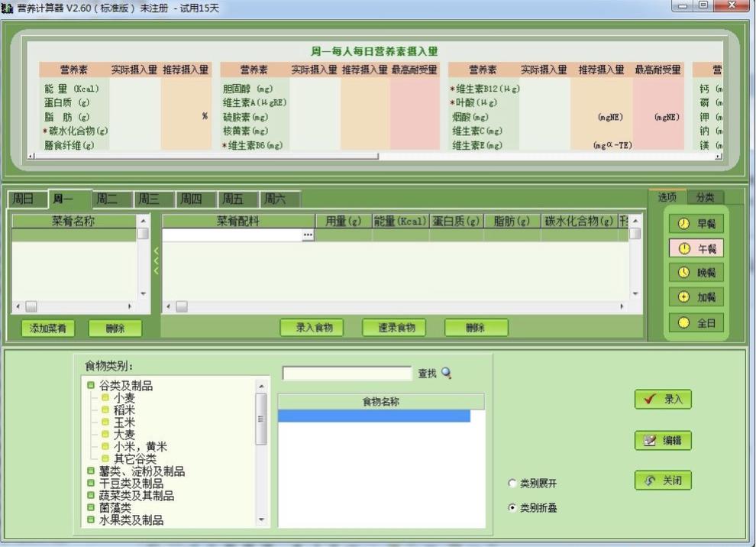Screen dimensions: 756x547
Task: Click the food category tree up scroll arrow
Action: coord(261,386)
